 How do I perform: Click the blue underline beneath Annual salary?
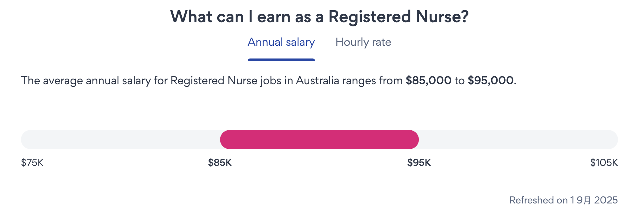(x=281, y=59)
